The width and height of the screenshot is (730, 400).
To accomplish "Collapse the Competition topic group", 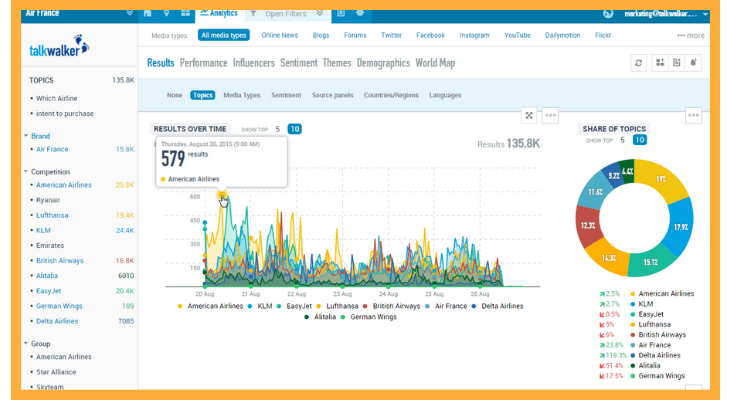I will tap(26, 171).
